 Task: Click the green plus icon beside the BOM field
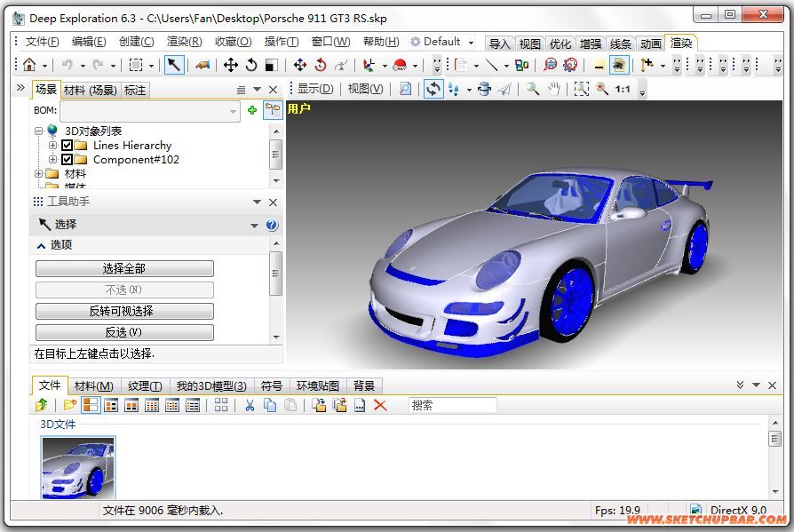tap(251, 110)
